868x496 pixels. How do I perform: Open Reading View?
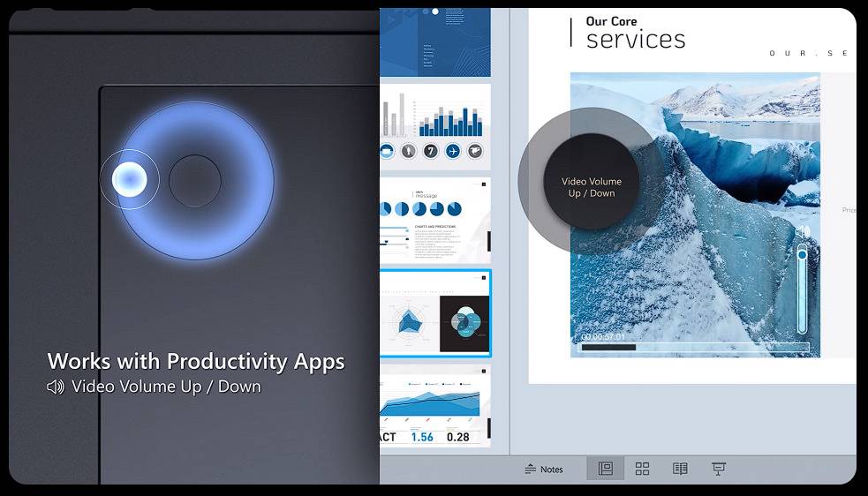680,469
